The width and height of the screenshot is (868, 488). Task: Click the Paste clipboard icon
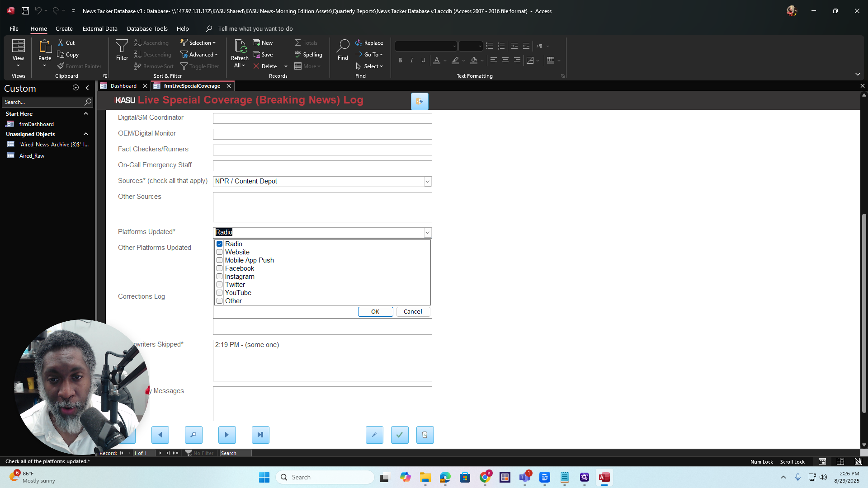pyautogui.click(x=45, y=46)
